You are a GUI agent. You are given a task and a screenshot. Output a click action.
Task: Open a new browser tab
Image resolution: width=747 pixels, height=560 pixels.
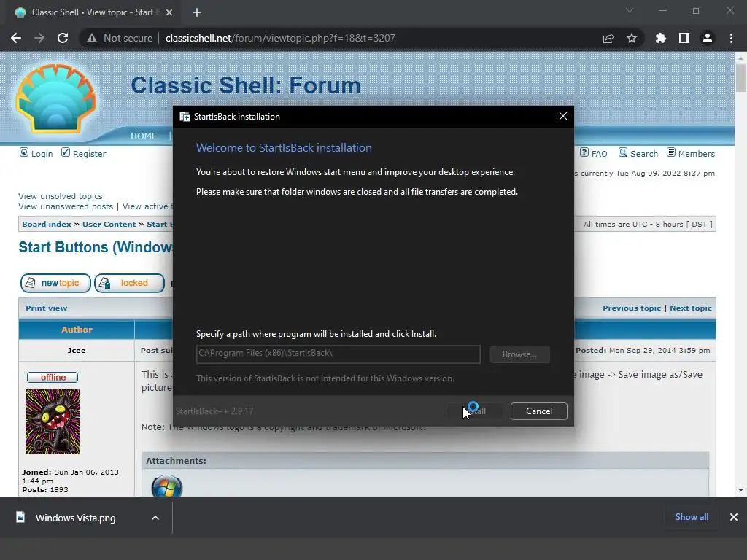pos(197,12)
